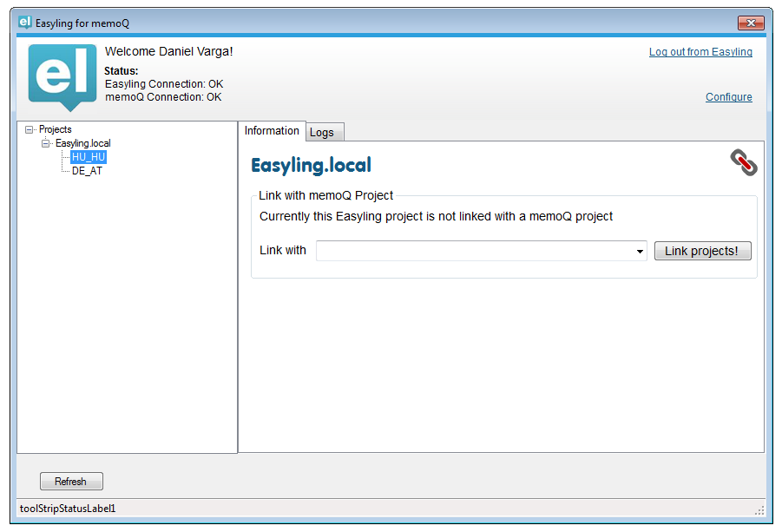Select the Projects root tree item
782x532 pixels.
(56, 129)
